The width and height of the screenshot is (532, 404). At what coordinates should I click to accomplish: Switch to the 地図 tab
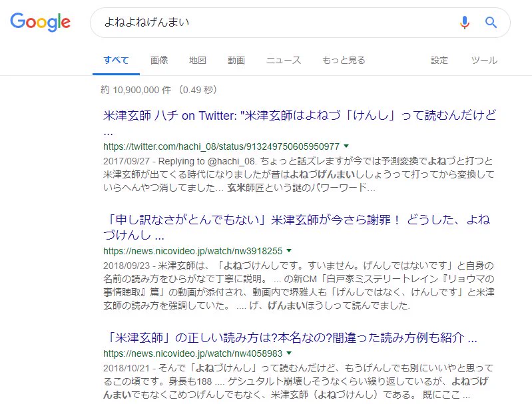(198, 60)
